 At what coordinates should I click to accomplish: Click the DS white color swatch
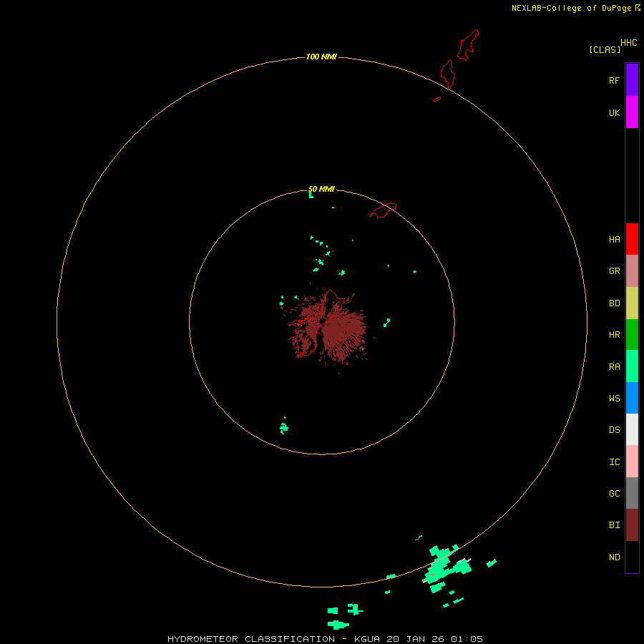pyautogui.click(x=632, y=429)
